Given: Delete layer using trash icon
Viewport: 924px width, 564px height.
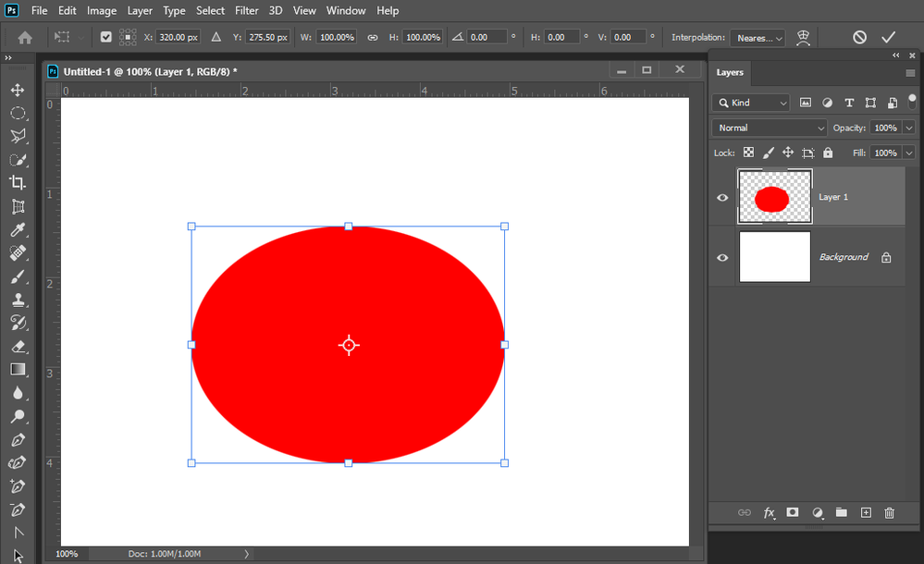Looking at the screenshot, I should (889, 512).
